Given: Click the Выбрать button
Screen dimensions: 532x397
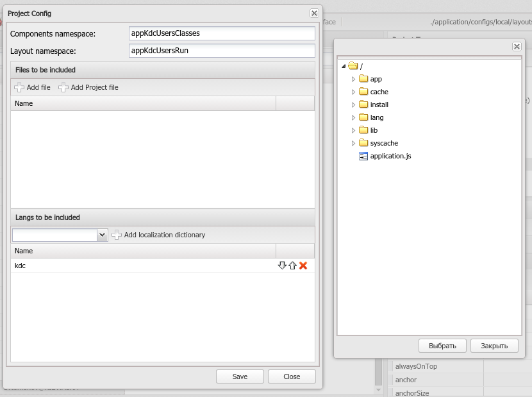Looking at the screenshot, I should point(442,346).
